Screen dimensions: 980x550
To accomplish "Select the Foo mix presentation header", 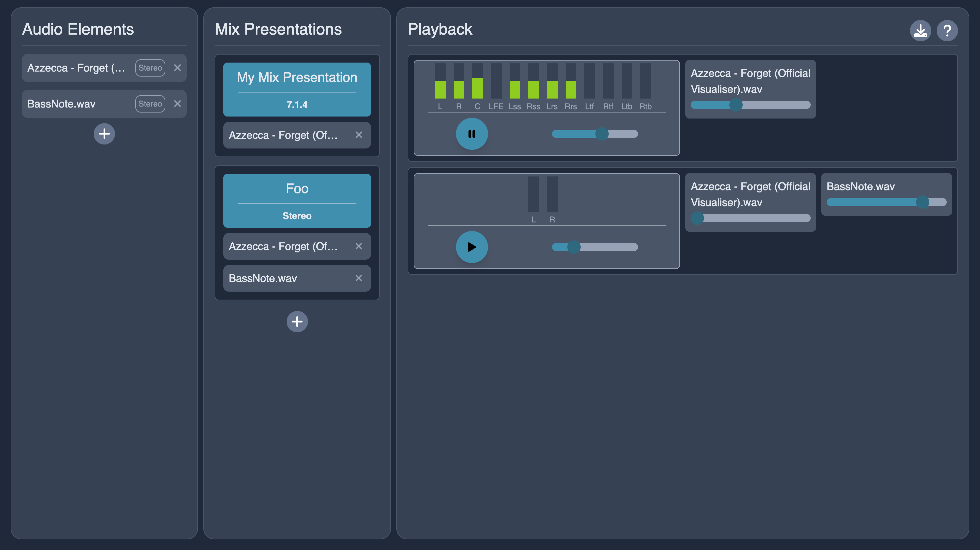I will [297, 189].
